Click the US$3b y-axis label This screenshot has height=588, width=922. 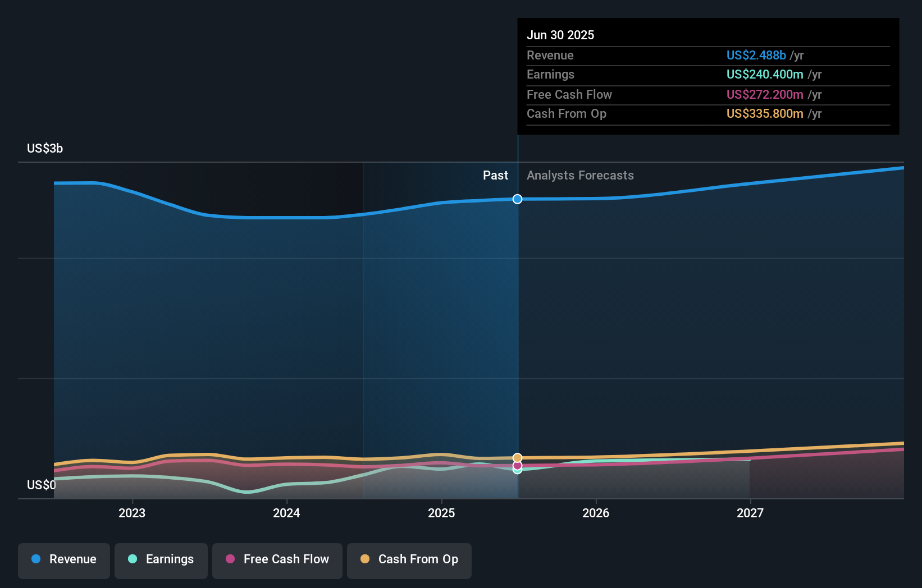[45, 149]
